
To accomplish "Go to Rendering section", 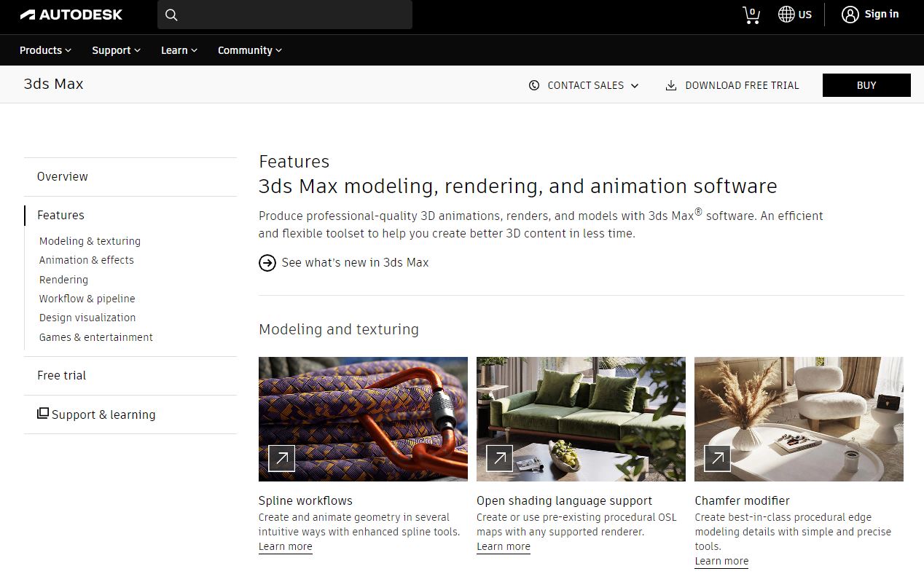I will pos(63,280).
